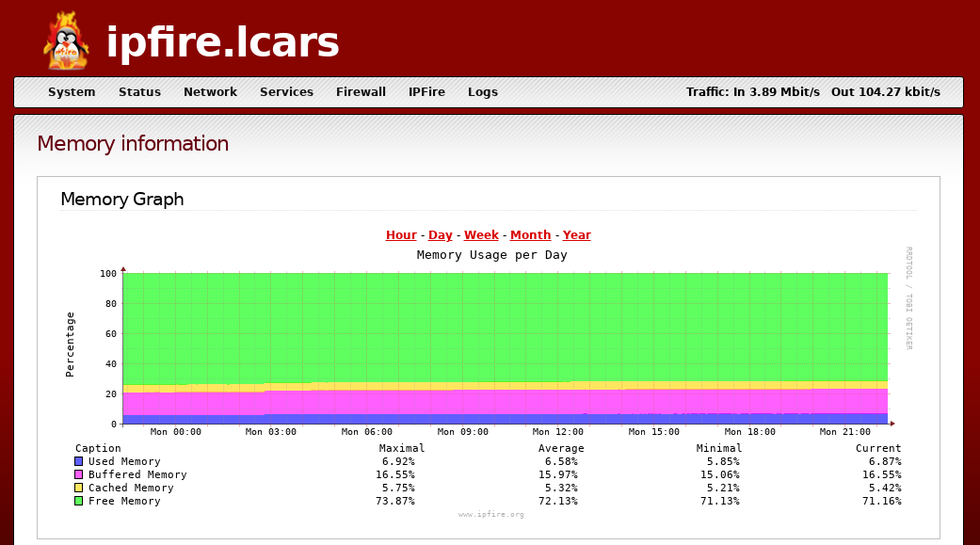The width and height of the screenshot is (980, 545).
Task: Show the Week memory graph
Action: point(481,235)
